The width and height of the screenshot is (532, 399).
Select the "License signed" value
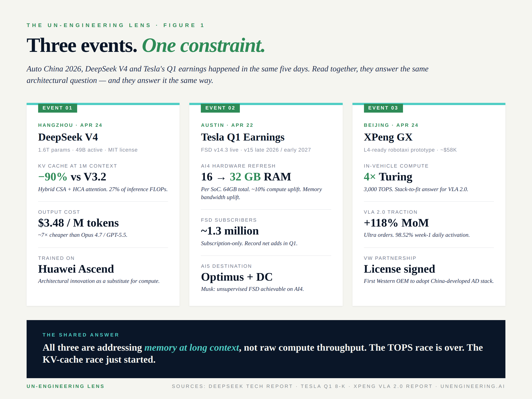399,269
